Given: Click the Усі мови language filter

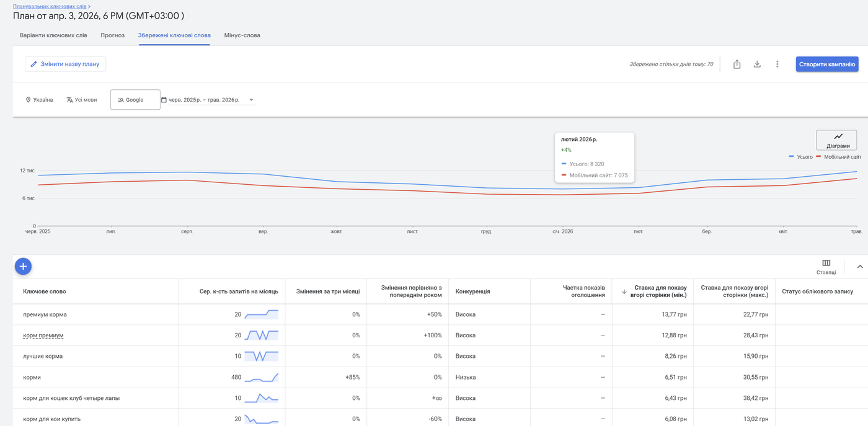Looking at the screenshot, I should pyautogui.click(x=82, y=100).
